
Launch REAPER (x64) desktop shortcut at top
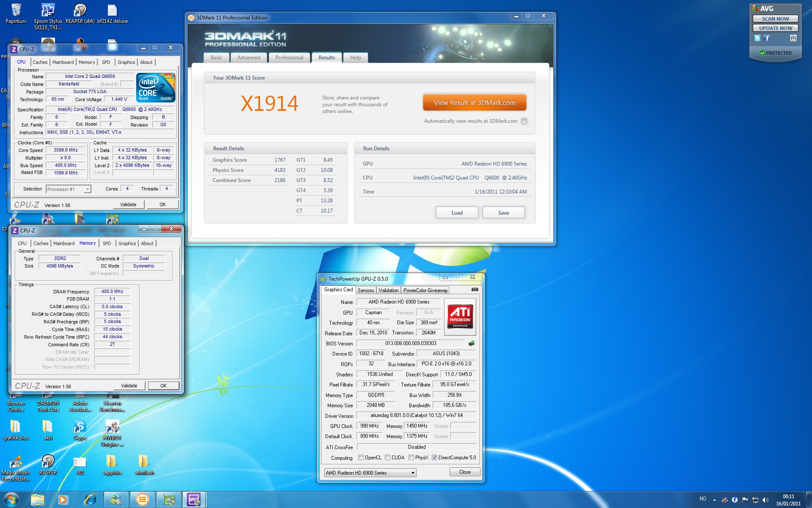click(80, 14)
